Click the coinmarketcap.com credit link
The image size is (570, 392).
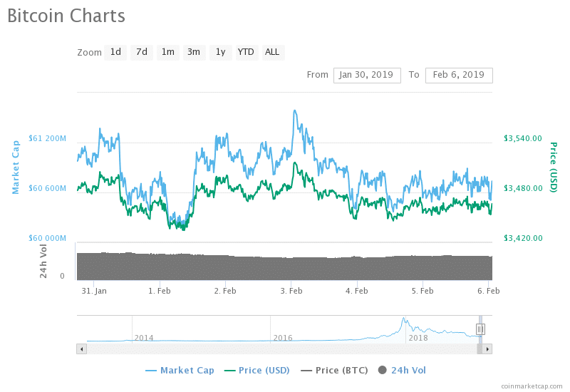pyautogui.click(x=532, y=386)
